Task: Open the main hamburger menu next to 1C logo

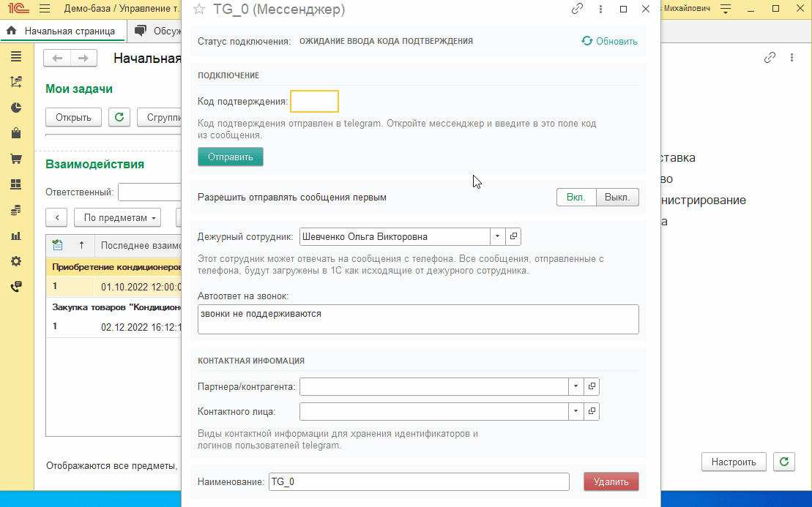Action: tap(45, 10)
